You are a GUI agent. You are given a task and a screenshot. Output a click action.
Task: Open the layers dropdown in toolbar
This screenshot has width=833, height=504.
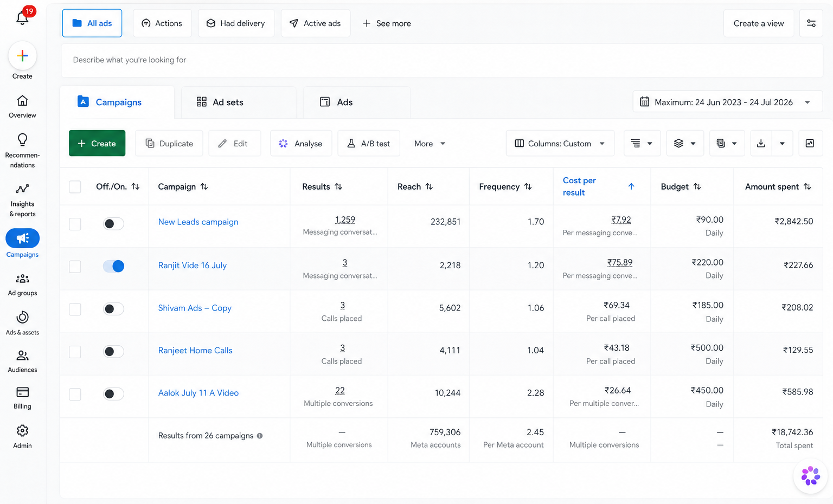pyautogui.click(x=684, y=144)
